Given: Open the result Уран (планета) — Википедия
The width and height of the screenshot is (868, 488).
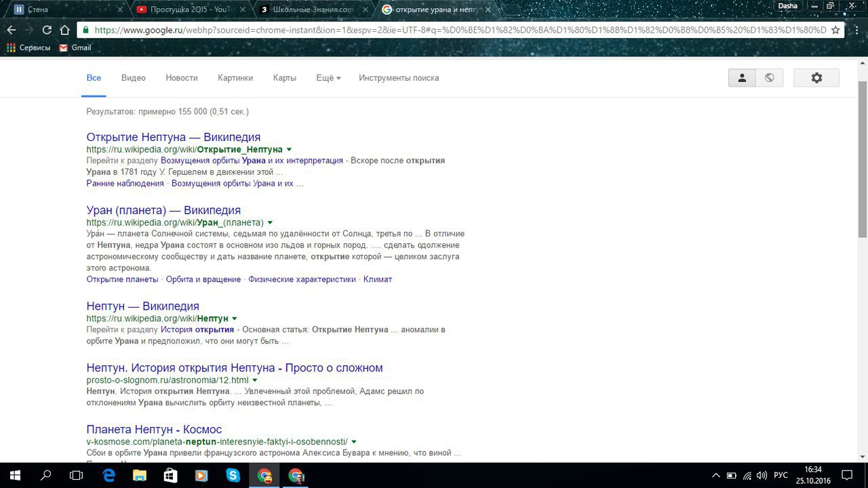Looking at the screenshot, I should 163,210.
